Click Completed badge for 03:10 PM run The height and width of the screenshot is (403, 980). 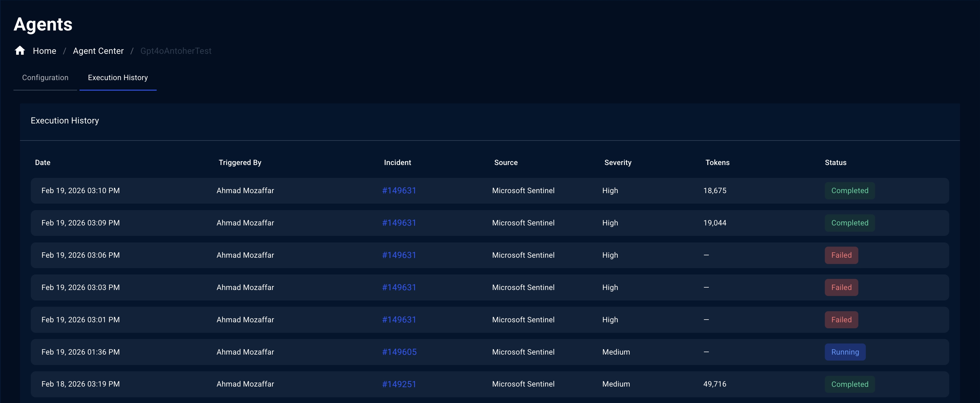(849, 191)
